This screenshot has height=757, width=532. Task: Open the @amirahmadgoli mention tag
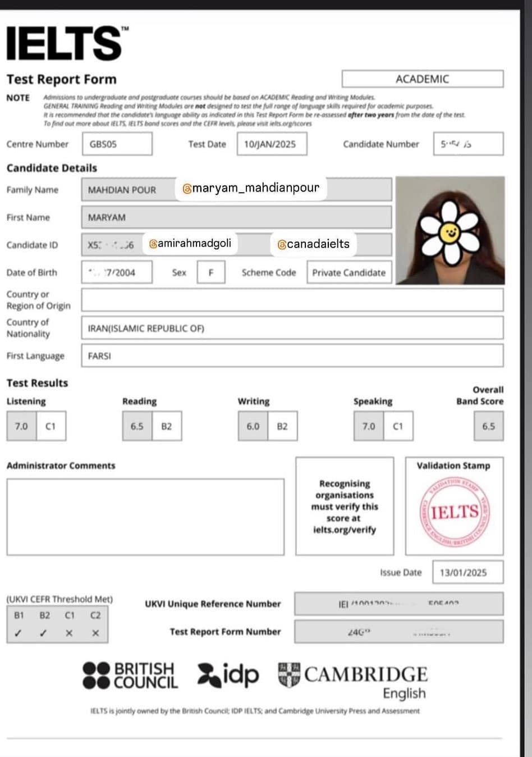pos(190,243)
